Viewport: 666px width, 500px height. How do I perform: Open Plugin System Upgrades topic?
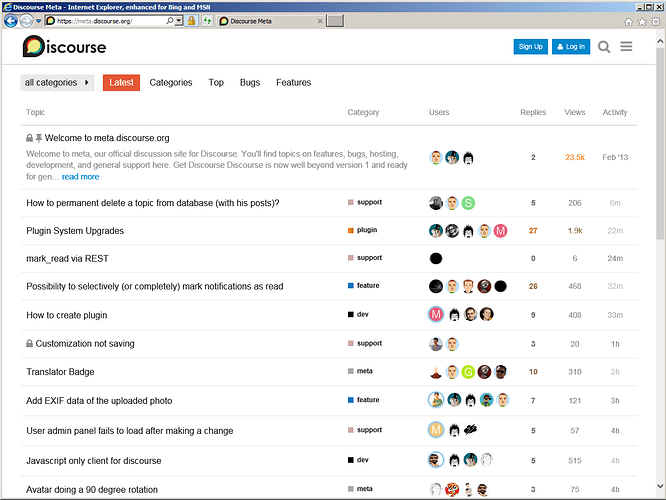pyautogui.click(x=75, y=231)
